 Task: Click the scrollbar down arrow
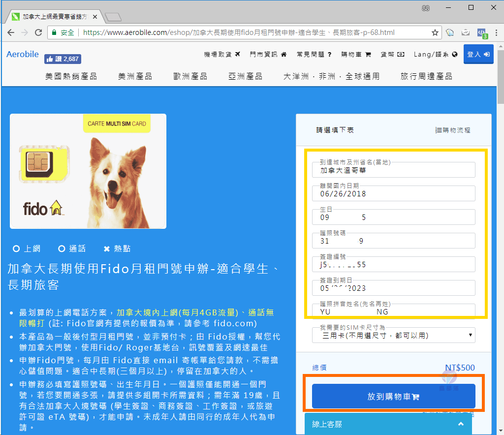click(501, 431)
